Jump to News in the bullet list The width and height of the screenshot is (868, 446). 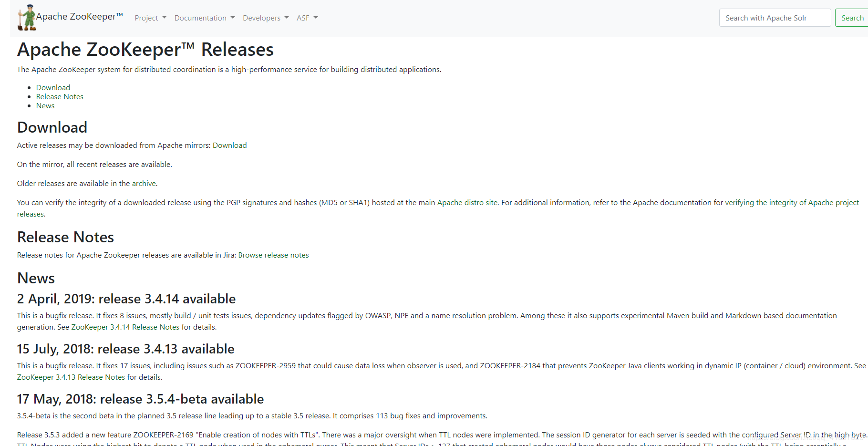click(x=45, y=105)
